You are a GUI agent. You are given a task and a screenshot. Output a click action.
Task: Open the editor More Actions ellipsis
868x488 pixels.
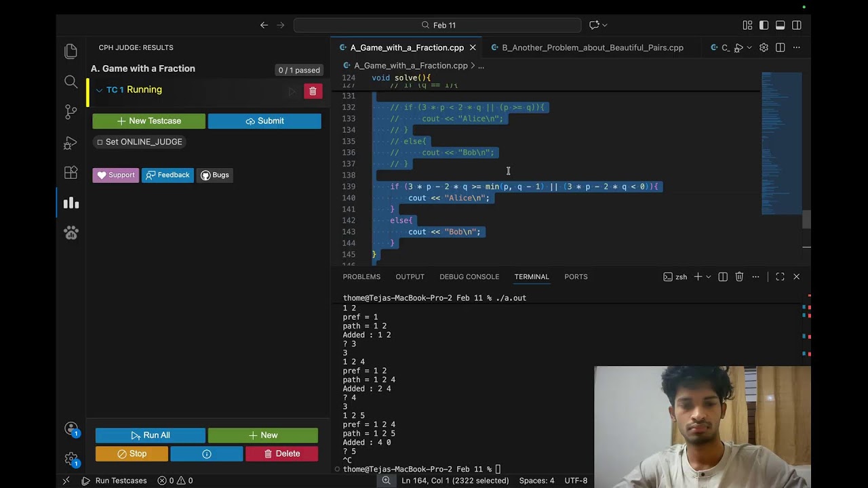coord(797,47)
